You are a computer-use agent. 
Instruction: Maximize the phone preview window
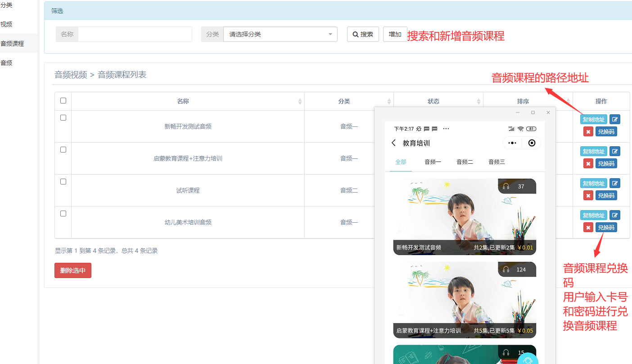pyautogui.click(x=533, y=112)
